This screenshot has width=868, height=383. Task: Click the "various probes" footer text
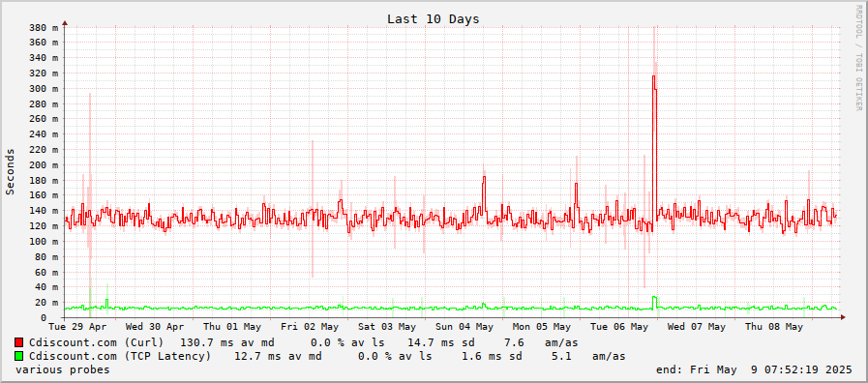click(x=63, y=369)
